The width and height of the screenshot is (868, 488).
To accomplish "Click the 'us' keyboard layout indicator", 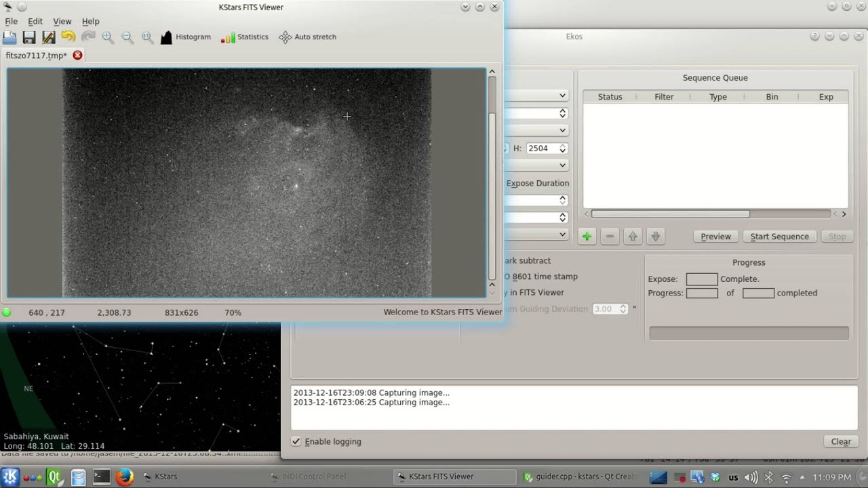I will click(733, 477).
